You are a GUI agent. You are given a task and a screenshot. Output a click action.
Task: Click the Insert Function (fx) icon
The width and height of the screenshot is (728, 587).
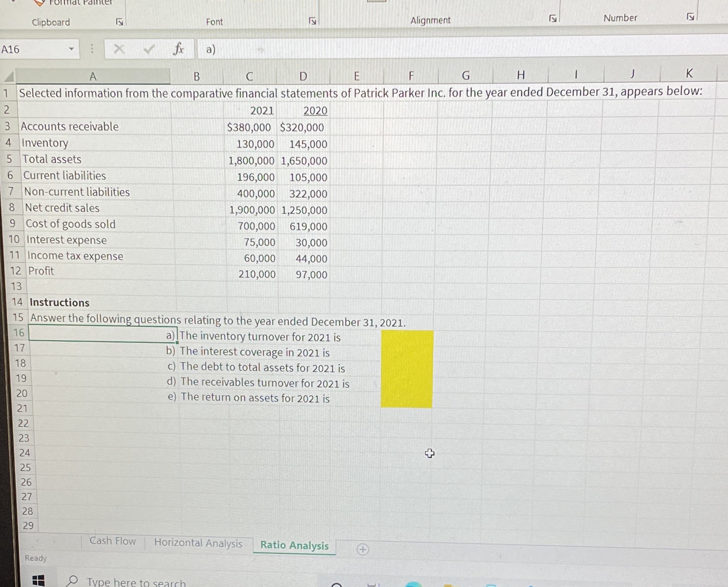click(x=178, y=49)
